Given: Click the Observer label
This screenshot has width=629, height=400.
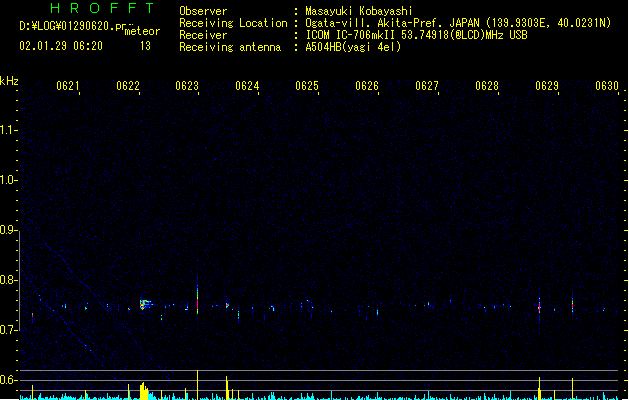Looking at the screenshot, I should pos(203,11).
